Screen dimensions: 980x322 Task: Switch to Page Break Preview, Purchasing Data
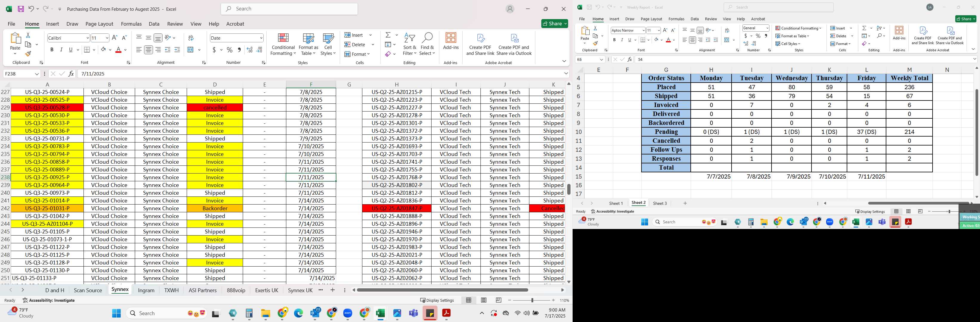pyautogui.click(x=498, y=300)
